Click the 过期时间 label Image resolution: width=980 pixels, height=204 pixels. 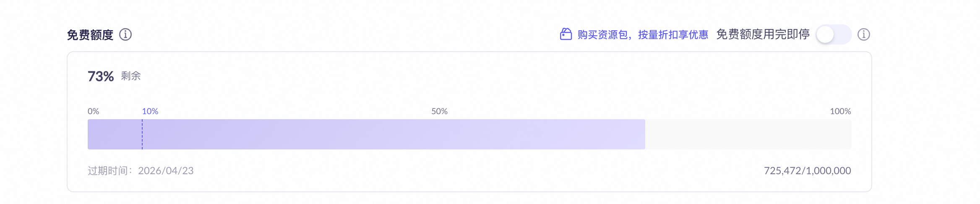click(x=108, y=171)
